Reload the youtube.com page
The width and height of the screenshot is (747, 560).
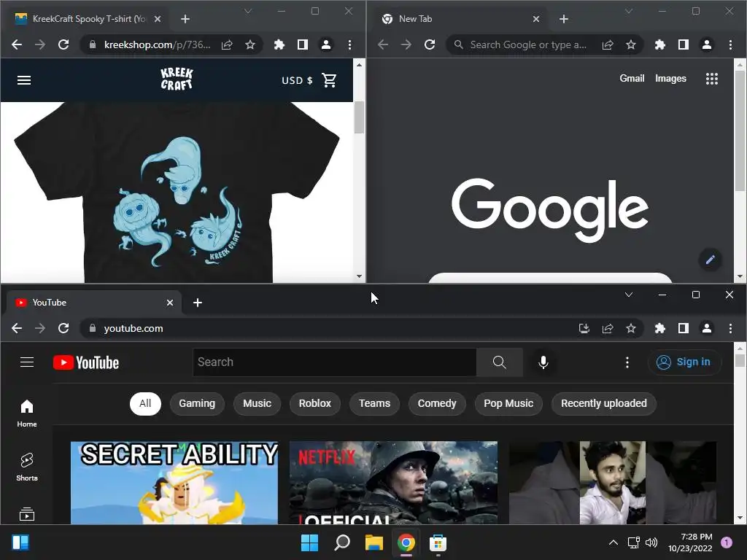(x=63, y=329)
